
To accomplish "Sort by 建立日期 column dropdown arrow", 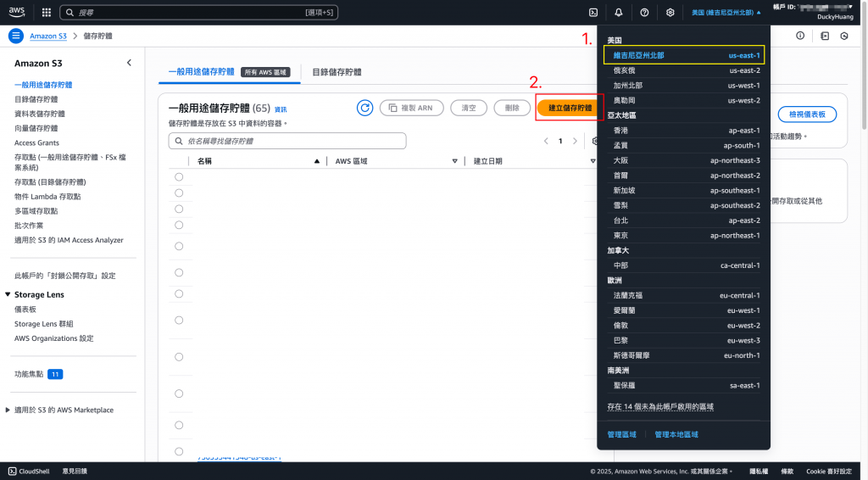I will [x=593, y=161].
